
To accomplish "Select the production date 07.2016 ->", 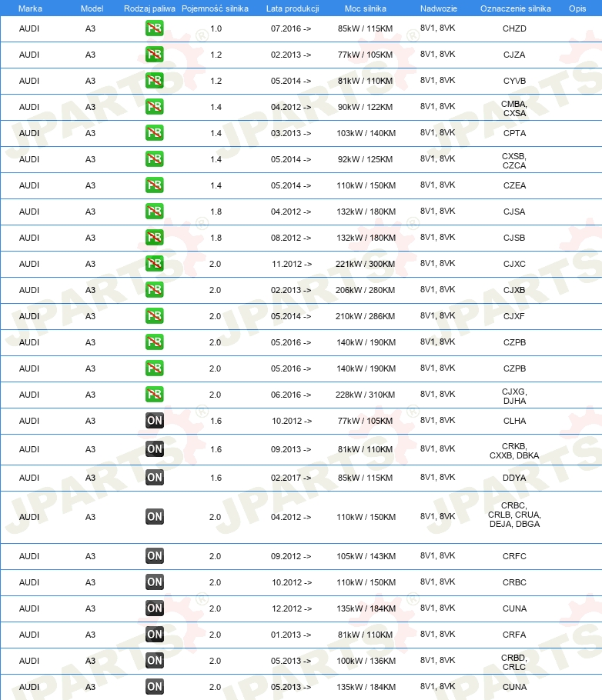I will click(291, 28).
